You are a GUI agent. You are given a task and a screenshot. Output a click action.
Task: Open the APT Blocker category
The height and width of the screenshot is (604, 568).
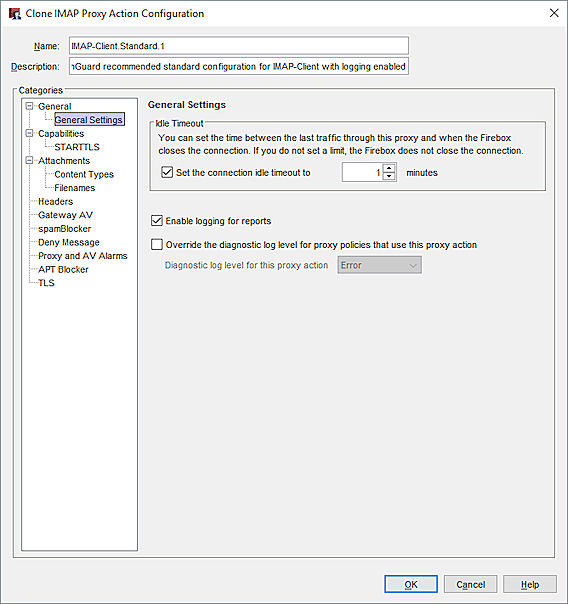(63, 270)
